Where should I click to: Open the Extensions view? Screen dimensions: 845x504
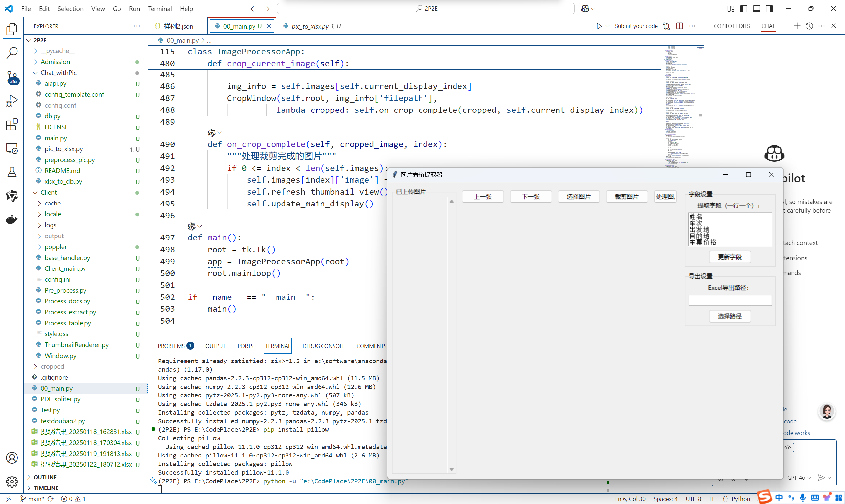pyautogui.click(x=12, y=125)
